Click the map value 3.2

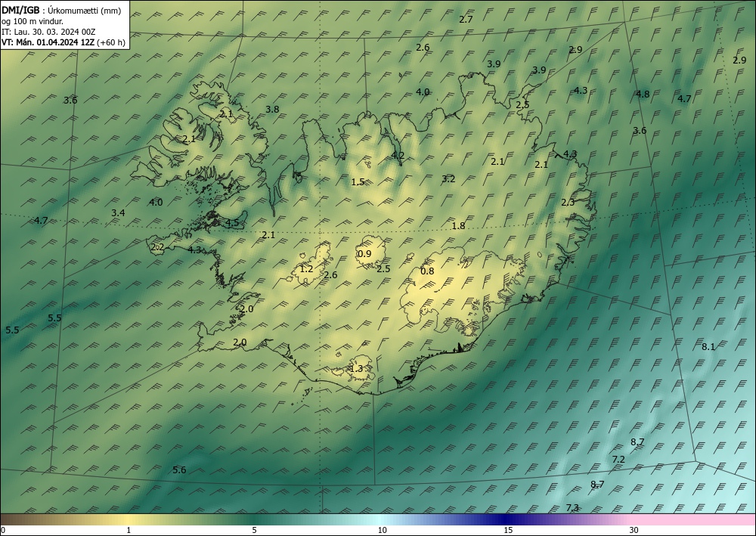[x=448, y=179]
